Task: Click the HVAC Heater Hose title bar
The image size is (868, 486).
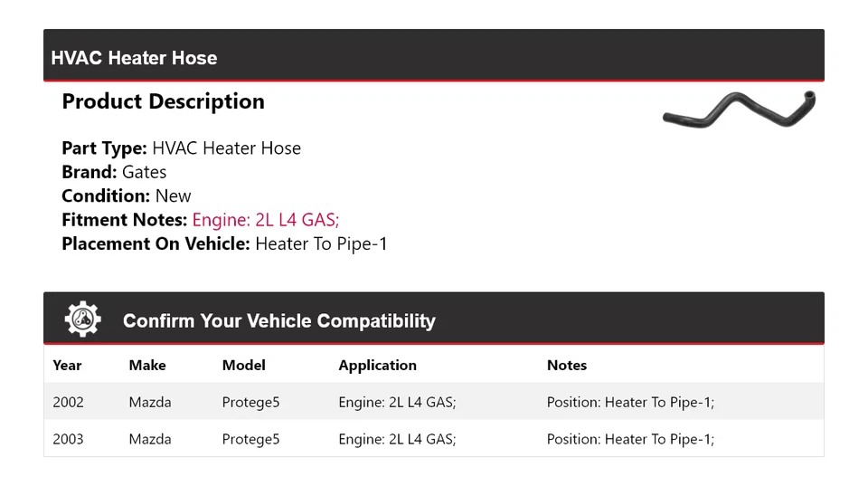Action: tap(134, 58)
